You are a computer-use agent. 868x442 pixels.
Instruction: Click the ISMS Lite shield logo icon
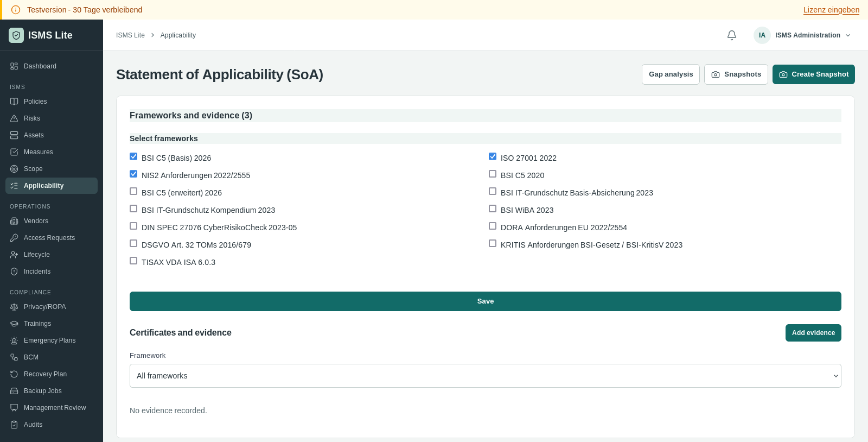coord(16,35)
